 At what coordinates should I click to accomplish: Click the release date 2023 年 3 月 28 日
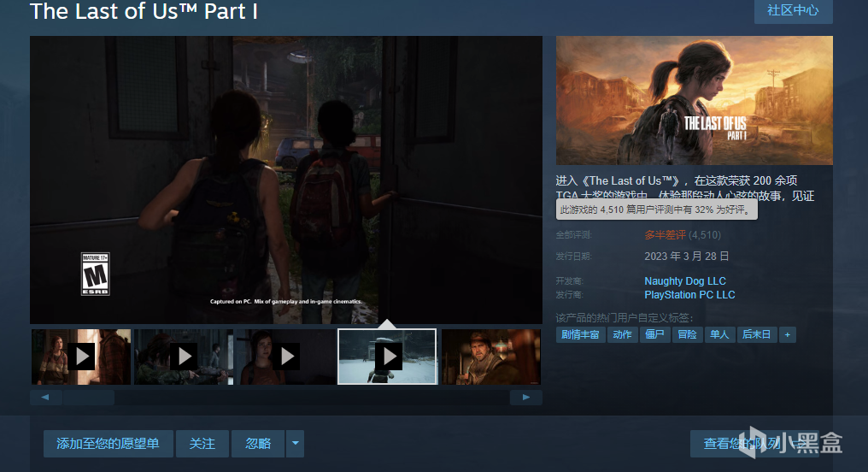[686, 257]
